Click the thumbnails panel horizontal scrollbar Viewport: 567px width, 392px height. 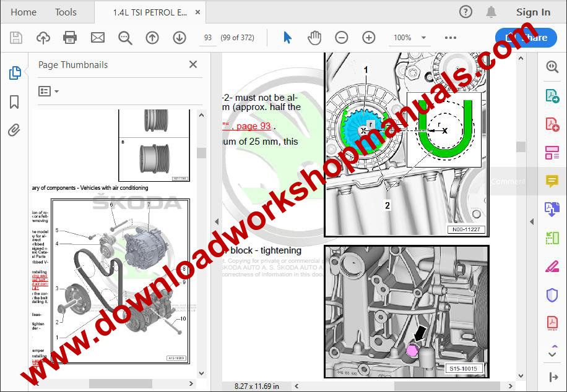[x=121, y=383]
